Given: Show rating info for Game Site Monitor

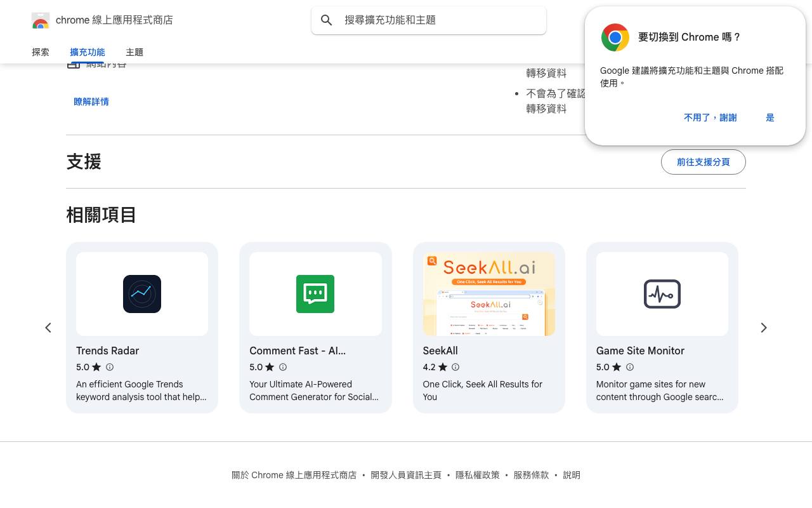Looking at the screenshot, I should click(630, 367).
